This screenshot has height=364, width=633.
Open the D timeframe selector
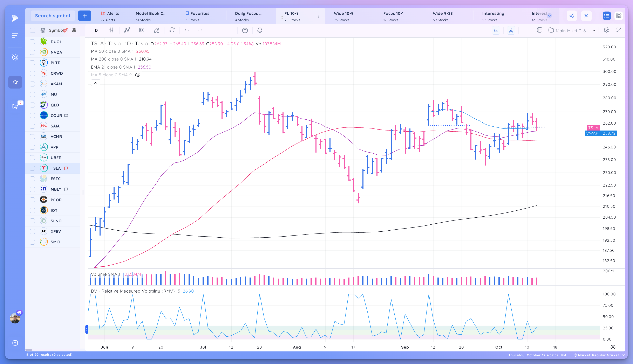click(96, 30)
